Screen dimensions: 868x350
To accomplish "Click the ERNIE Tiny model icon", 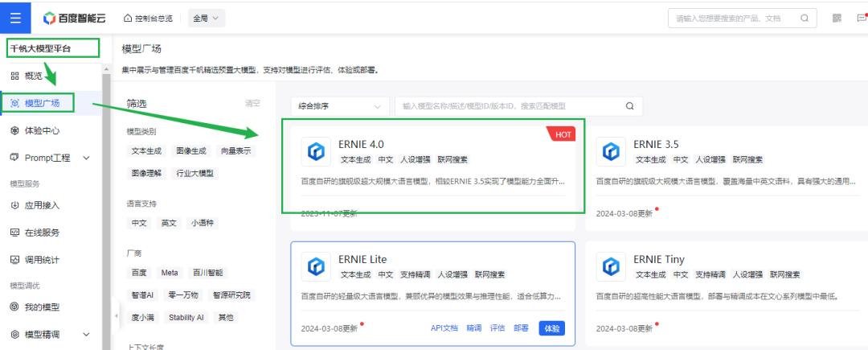I will [612, 266].
